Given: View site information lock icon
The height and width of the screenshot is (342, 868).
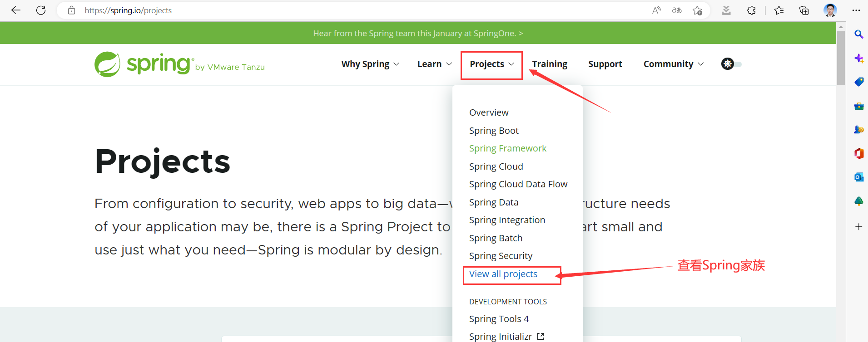Looking at the screenshot, I should pos(71,10).
